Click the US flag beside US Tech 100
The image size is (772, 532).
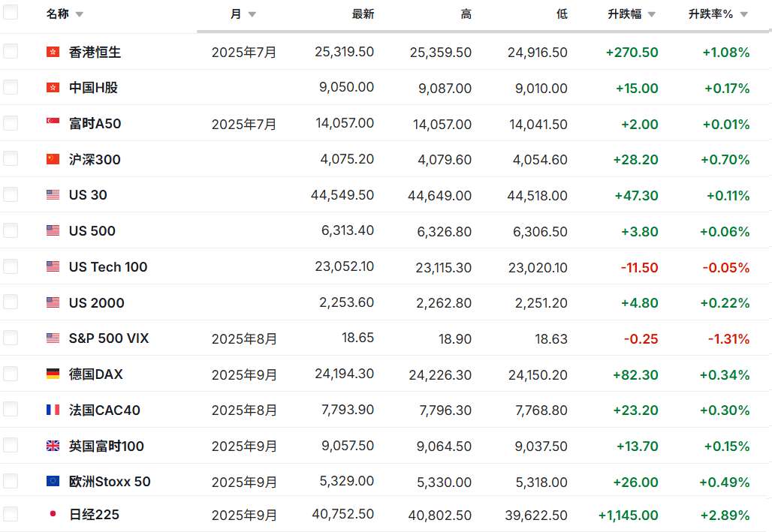53,266
